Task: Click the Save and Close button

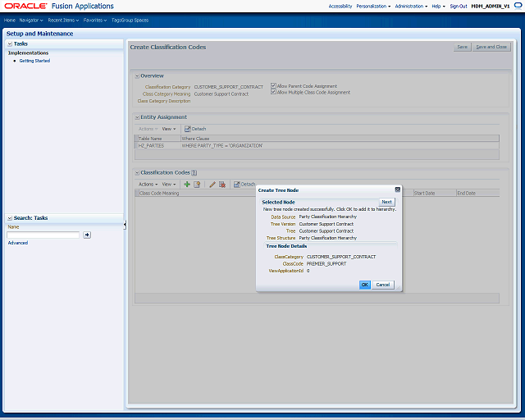Action: click(x=491, y=47)
